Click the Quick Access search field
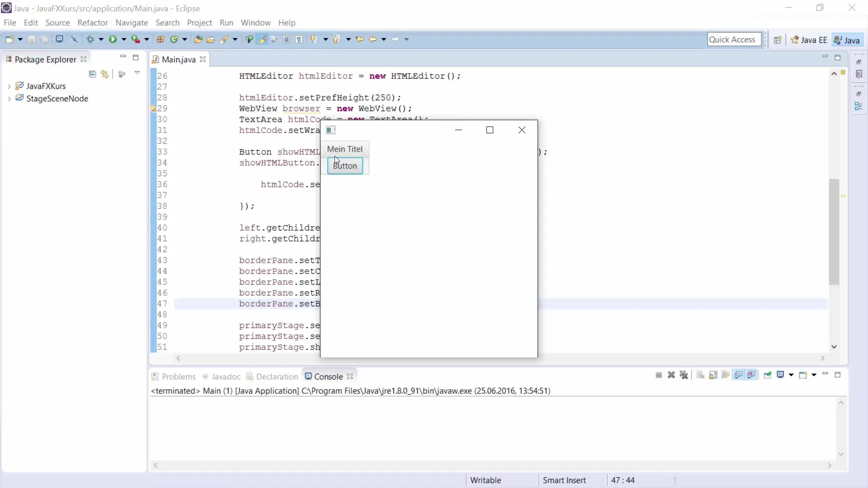868x488 pixels. coord(734,39)
